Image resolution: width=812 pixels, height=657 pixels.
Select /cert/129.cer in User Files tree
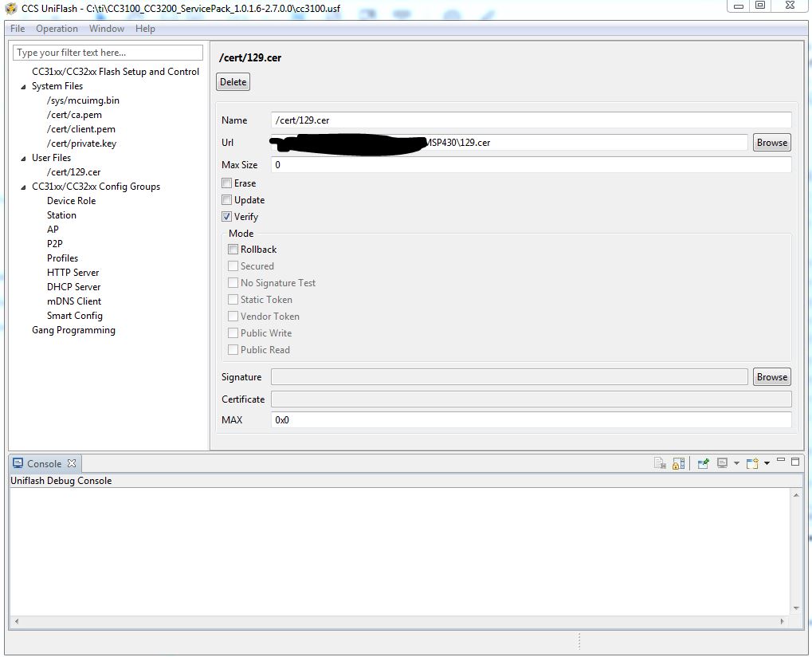pos(73,172)
